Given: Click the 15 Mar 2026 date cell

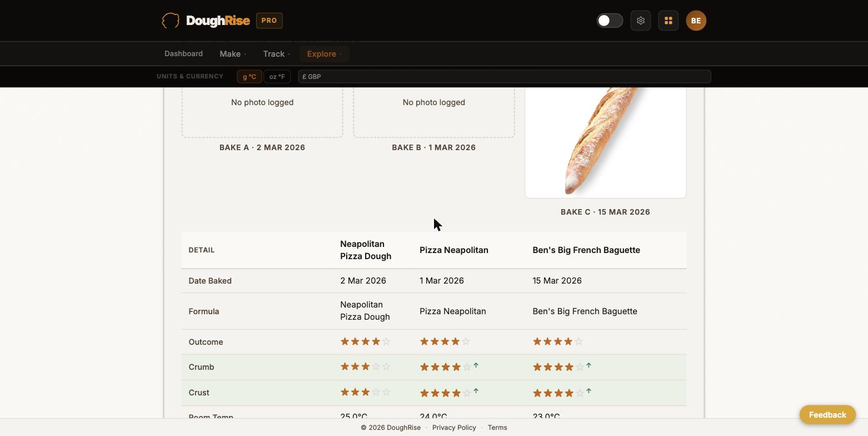Looking at the screenshot, I should pyautogui.click(x=557, y=281).
